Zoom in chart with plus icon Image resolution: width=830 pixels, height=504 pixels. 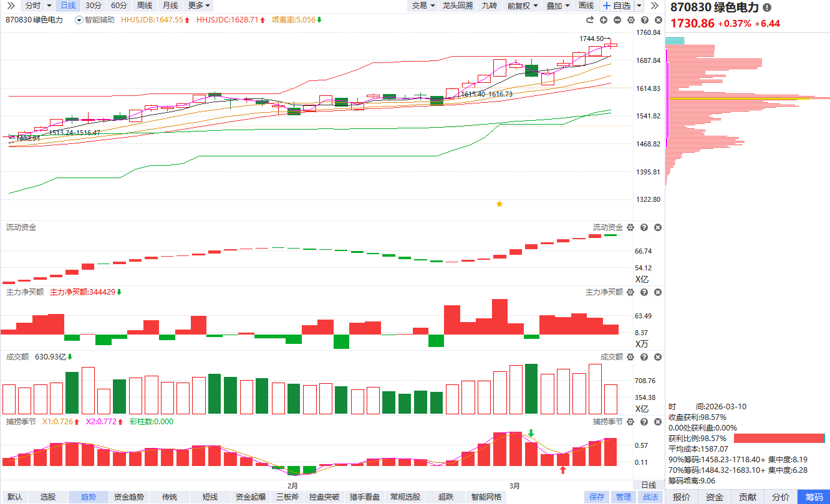point(603,20)
